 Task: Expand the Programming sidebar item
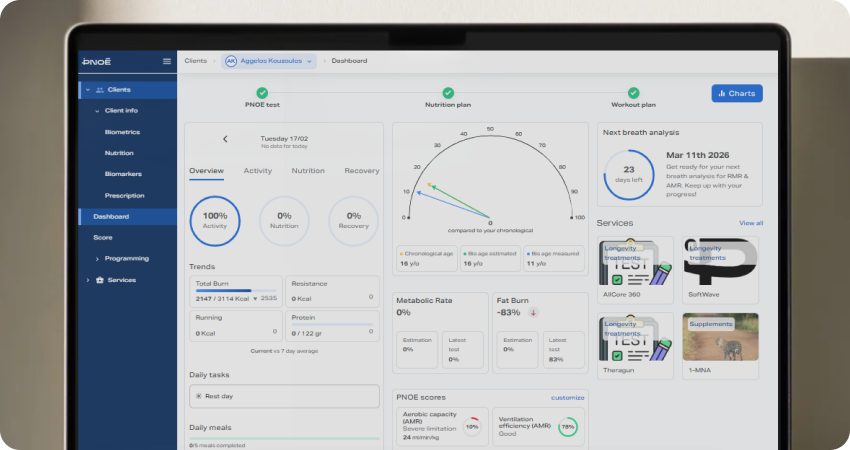[x=98, y=258]
